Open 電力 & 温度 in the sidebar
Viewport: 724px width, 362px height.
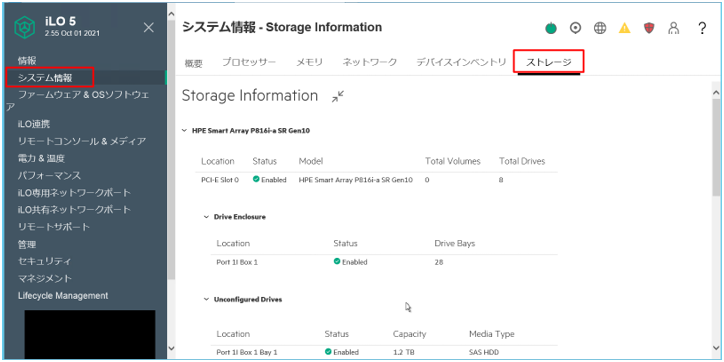point(42,158)
